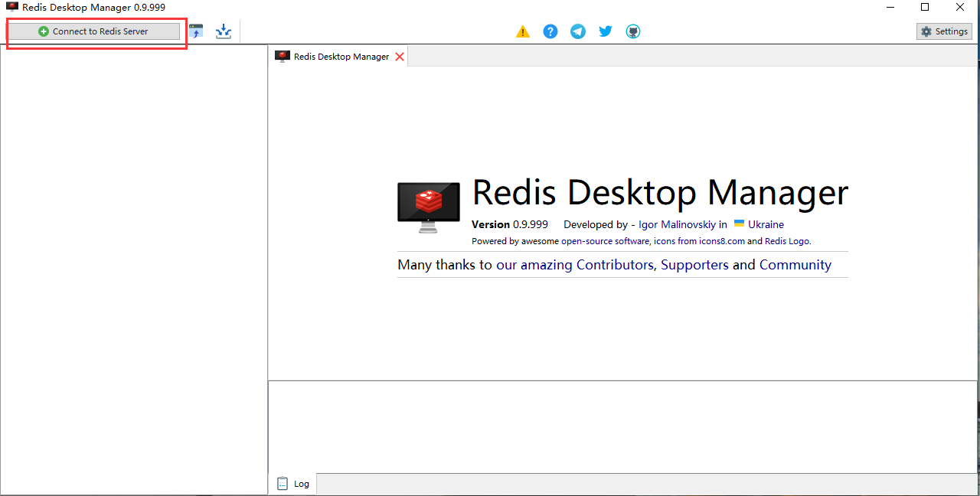Click inside the log output area
The height and width of the screenshot is (496, 980).
tap(623, 426)
